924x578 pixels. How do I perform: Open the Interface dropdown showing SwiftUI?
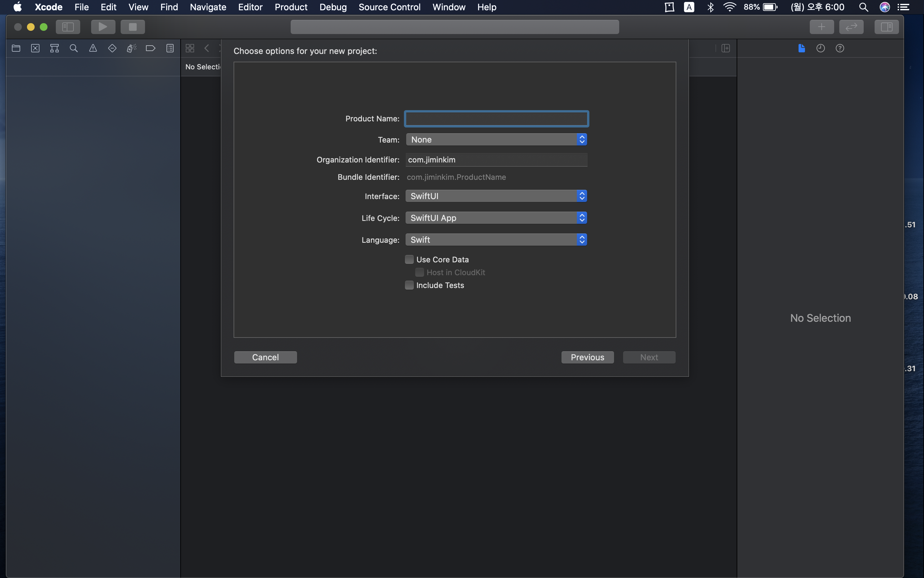point(496,196)
